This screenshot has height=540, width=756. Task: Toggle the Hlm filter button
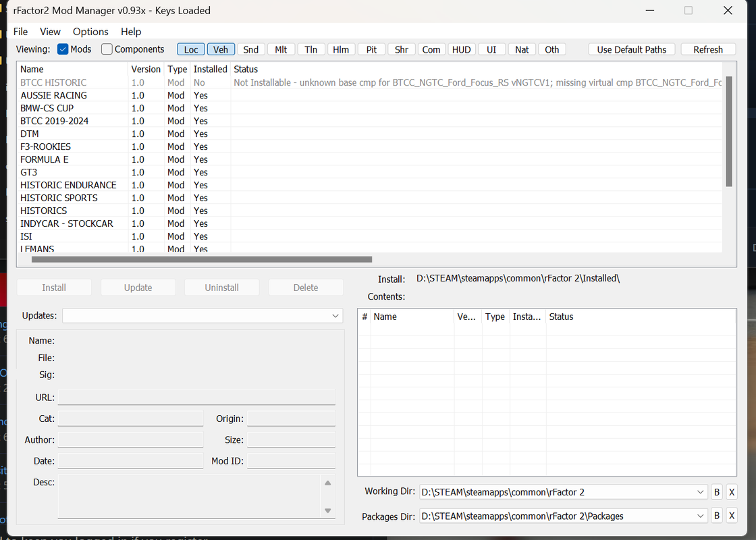point(341,50)
